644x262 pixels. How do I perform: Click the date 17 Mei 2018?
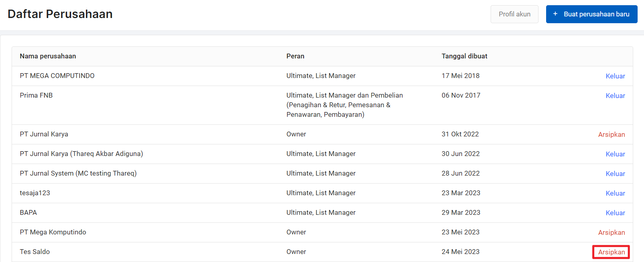[461, 76]
